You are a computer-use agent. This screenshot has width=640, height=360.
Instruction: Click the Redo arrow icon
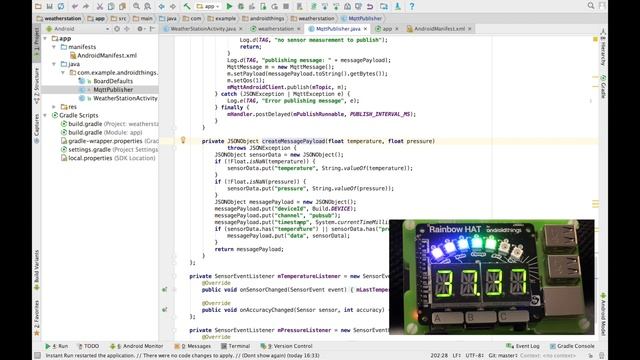pos(86,6)
